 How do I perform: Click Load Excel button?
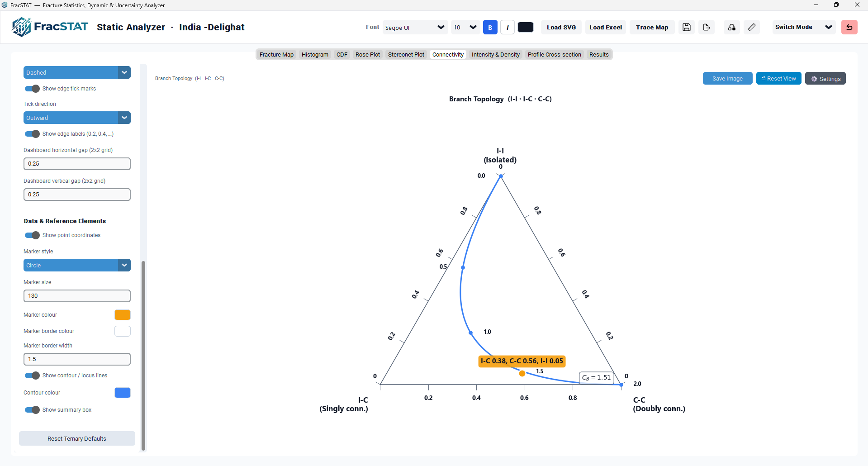606,27
